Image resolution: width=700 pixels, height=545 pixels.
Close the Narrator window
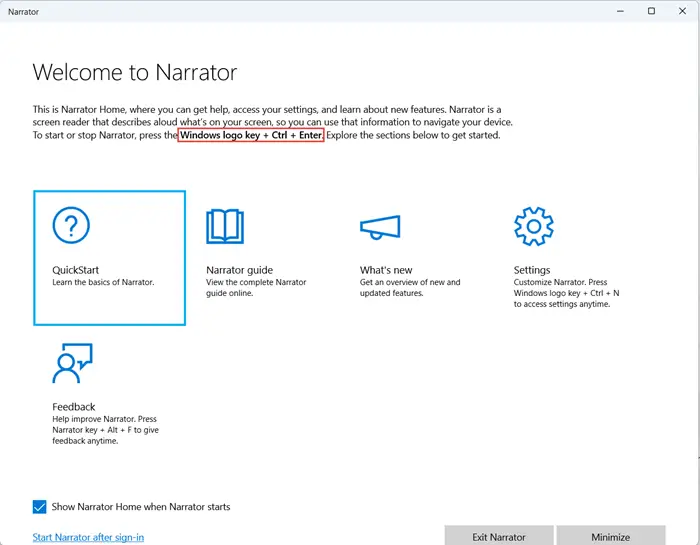click(x=682, y=11)
